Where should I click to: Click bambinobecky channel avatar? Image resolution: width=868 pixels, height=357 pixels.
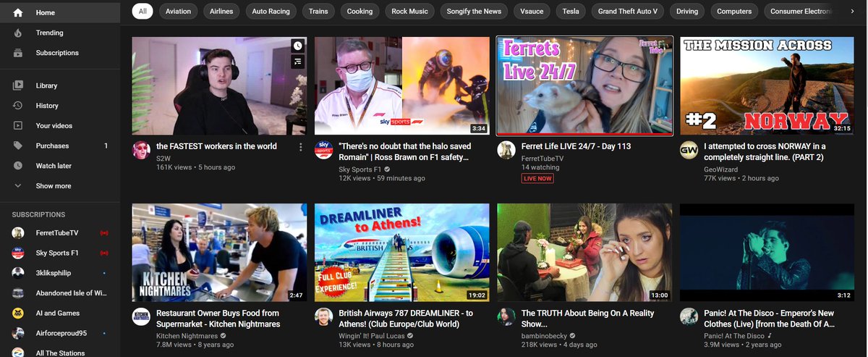point(506,316)
